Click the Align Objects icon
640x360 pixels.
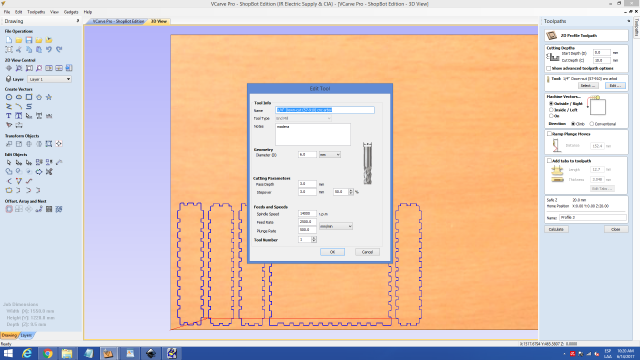(x=59, y=144)
